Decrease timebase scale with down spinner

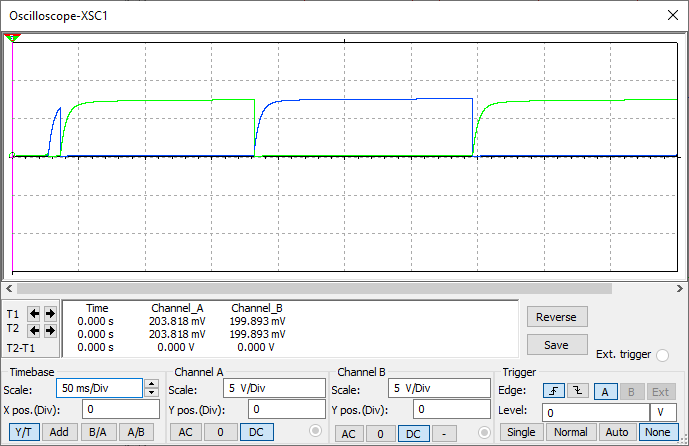[x=152, y=392]
